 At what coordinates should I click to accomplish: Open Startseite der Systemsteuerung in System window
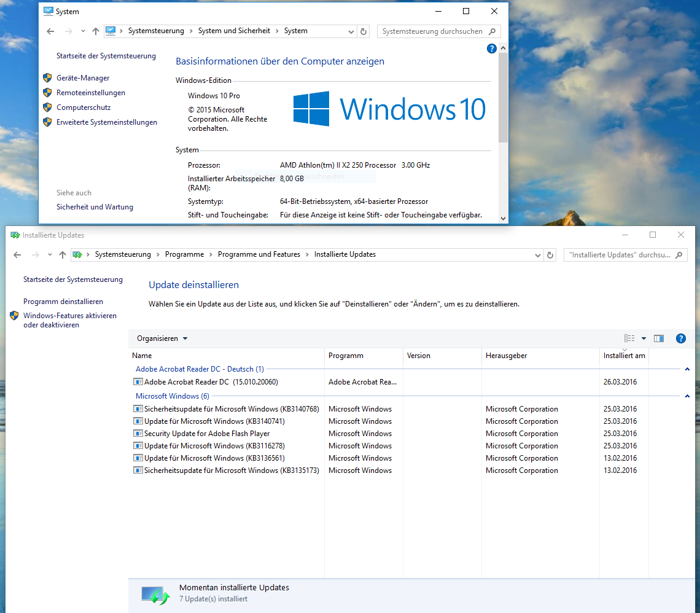106,56
